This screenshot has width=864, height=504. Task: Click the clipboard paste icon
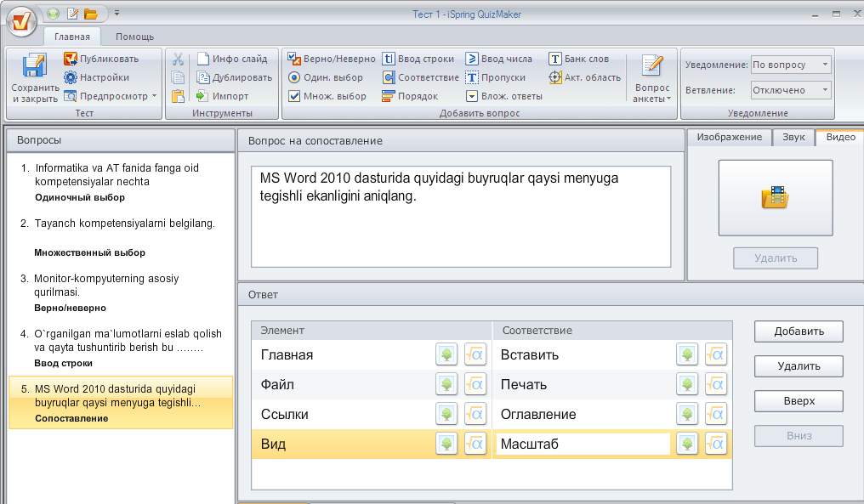(178, 96)
